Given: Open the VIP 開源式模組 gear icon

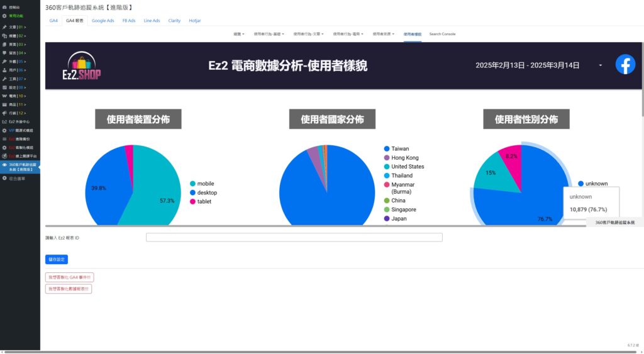Looking at the screenshot, I should 4,130.
